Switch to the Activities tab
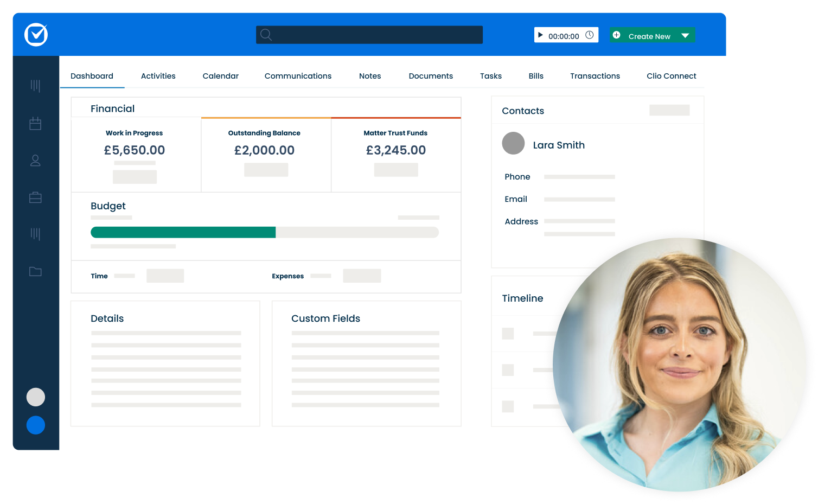 tap(158, 76)
